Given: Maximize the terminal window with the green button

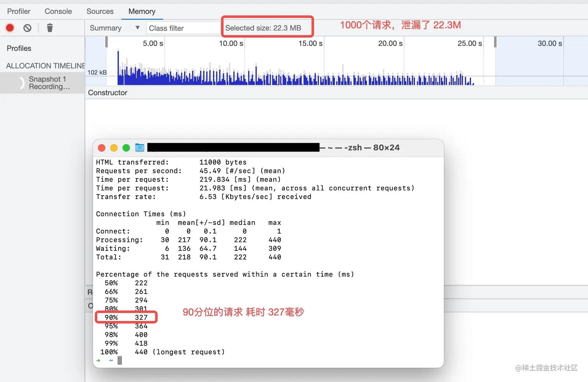Looking at the screenshot, I should click(x=126, y=148).
